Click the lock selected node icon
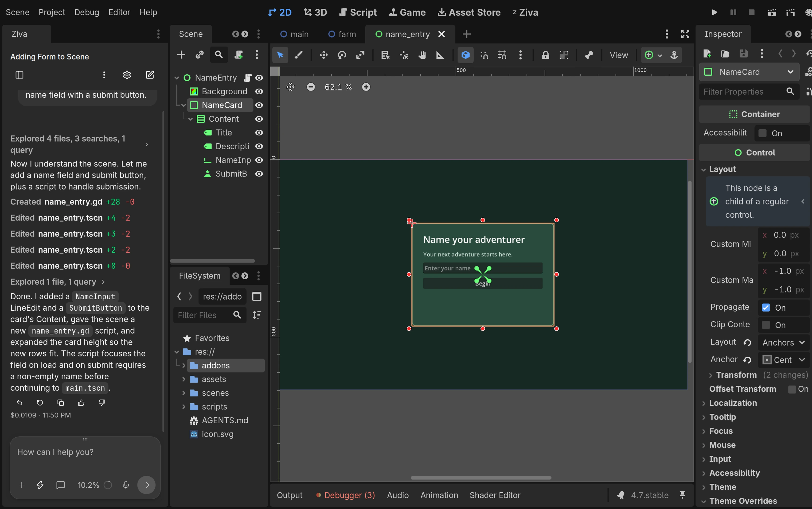The image size is (812, 509). click(x=546, y=55)
